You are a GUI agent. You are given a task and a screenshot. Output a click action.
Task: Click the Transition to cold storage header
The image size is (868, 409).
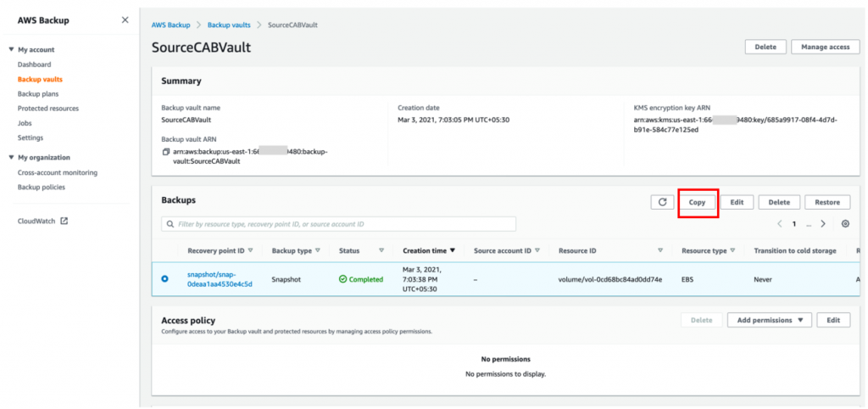(x=795, y=250)
